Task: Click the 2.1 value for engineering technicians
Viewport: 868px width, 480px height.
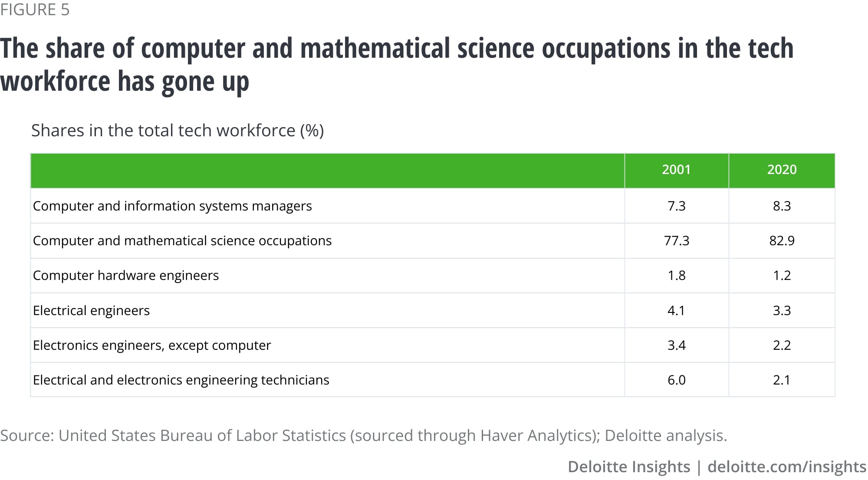Action: tap(782, 380)
